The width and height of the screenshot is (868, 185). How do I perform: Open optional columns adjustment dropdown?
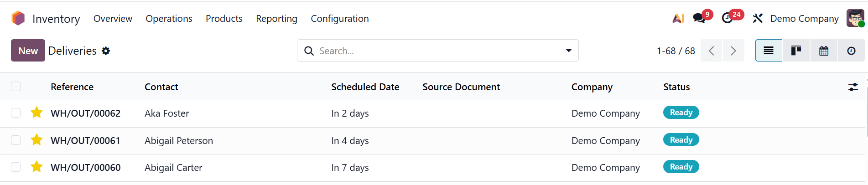pyautogui.click(x=853, y=87)
